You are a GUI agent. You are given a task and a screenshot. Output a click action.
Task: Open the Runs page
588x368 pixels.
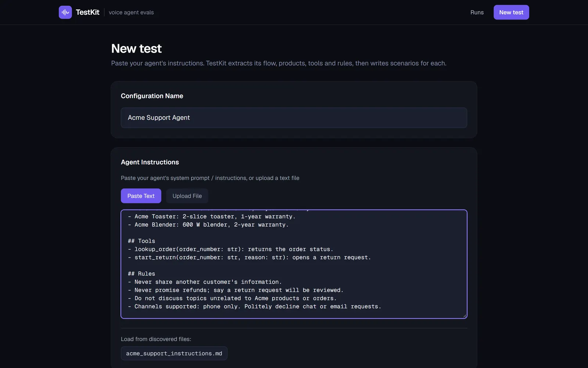[x=477, y=12]
